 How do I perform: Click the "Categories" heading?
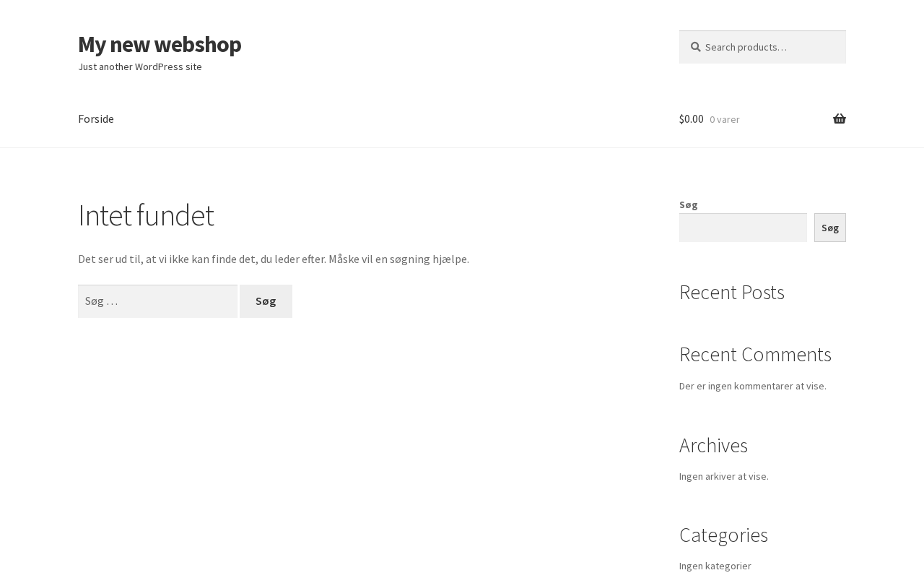click(x=723, y=535)
